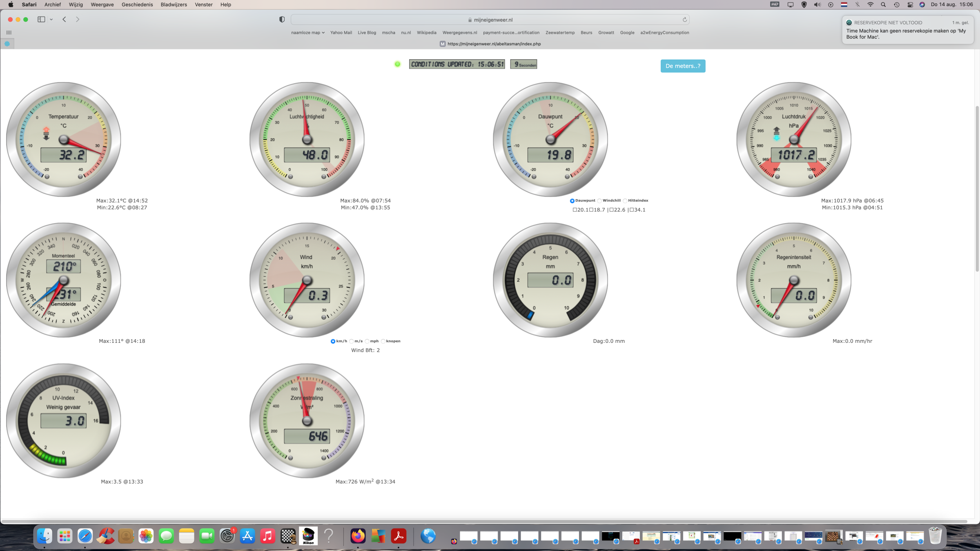Click the De meters..? button

coord(683,66)
